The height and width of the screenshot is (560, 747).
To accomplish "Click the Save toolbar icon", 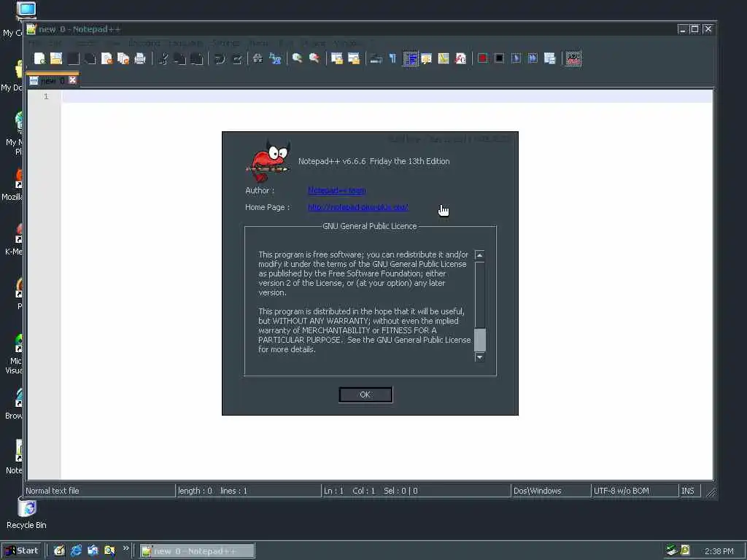I will pos(73,58).
